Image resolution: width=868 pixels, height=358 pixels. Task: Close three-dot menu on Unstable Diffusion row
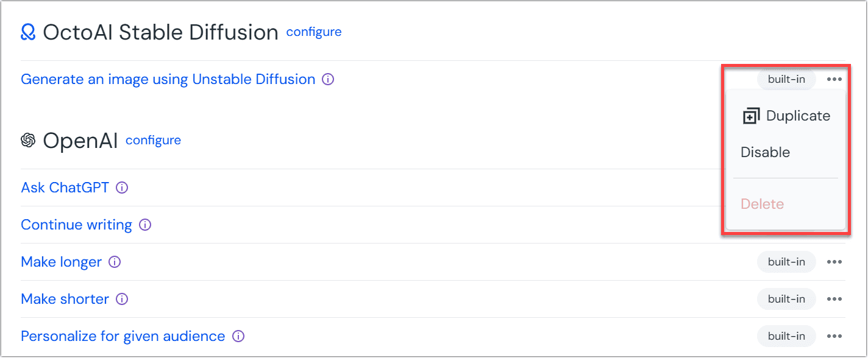[834, 80]
